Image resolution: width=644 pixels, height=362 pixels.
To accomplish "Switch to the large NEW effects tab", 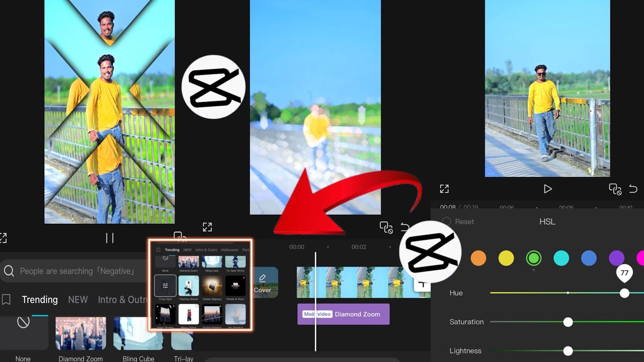I will pyautogui.click(x=78, y=300).
